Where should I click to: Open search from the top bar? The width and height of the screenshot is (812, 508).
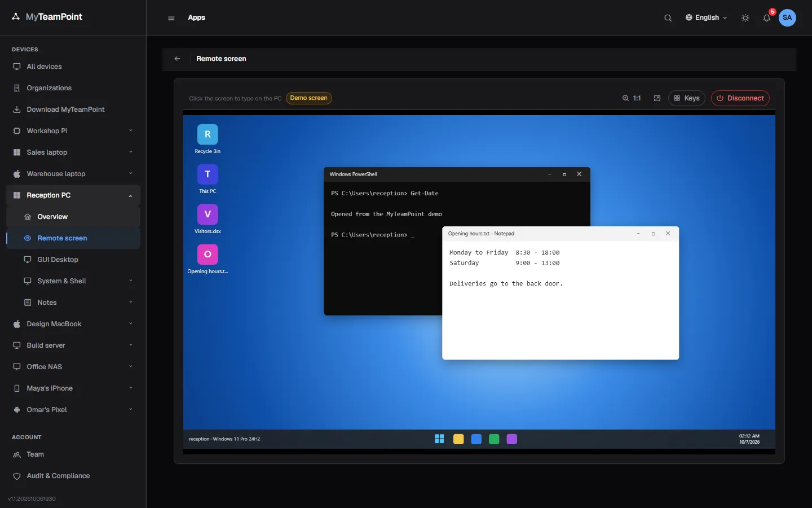click(668, 17)
